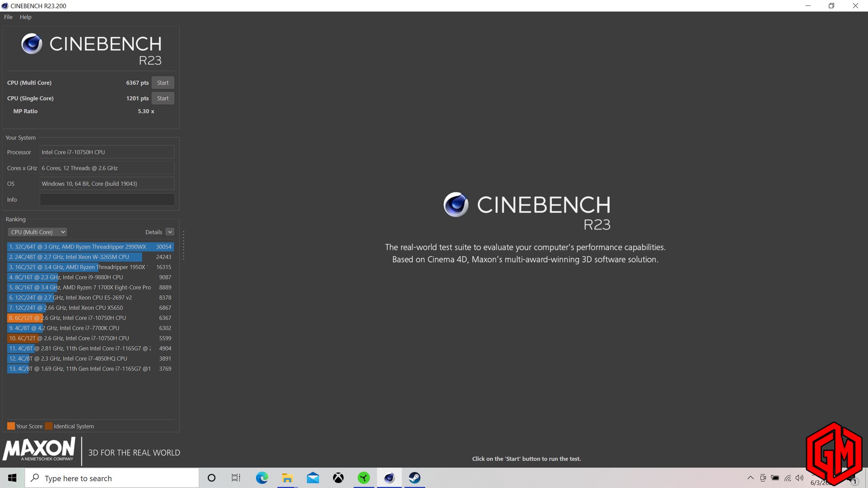Image resolution: width=868 pixels, height=488 pixels.
Task: Select the Intel Core i7-7700K ranking row
Action: tap(90, 328)
